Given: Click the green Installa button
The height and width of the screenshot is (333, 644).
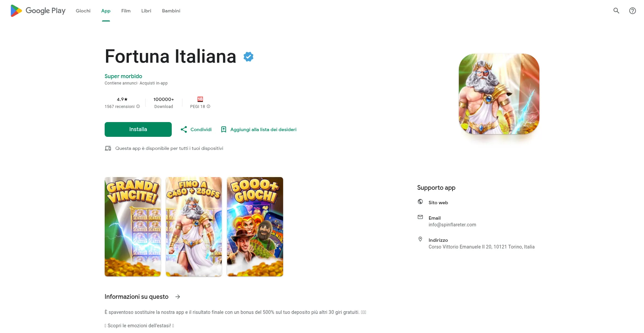Looking at the screenshot, I should pos(138,129).
